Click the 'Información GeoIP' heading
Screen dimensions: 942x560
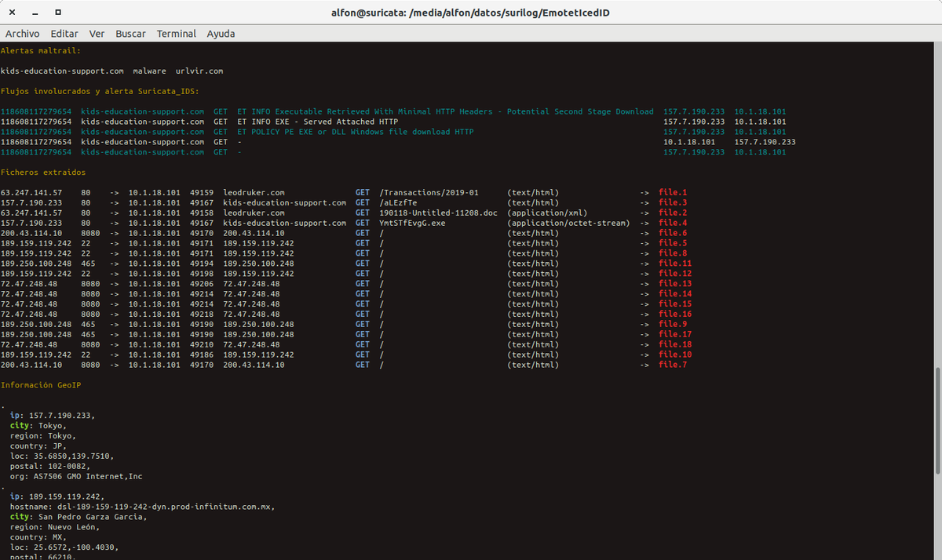[x=41, y=386]
